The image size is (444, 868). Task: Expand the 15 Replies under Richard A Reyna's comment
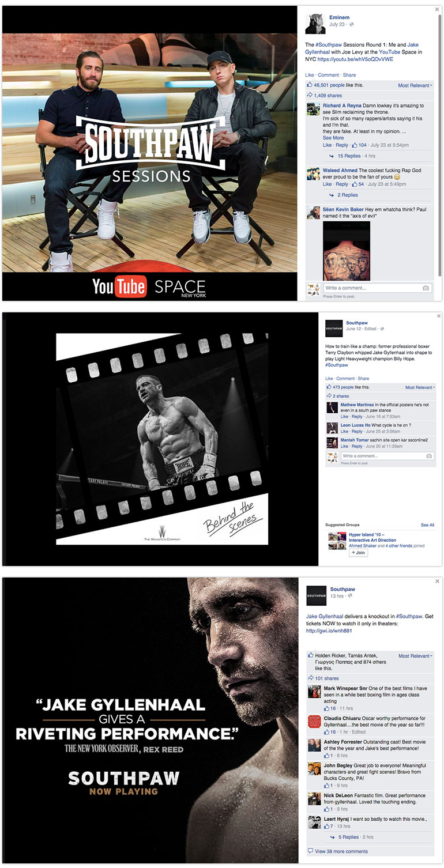click(349, 156)
